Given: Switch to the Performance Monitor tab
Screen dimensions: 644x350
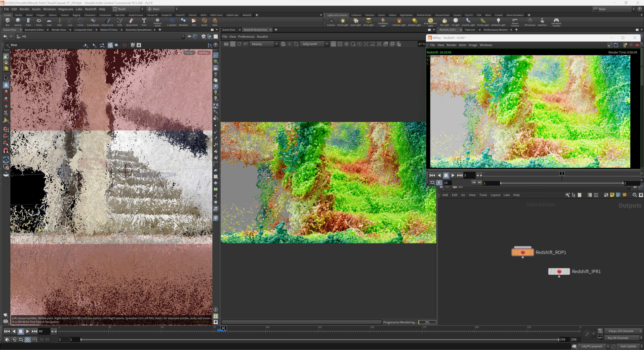Looking at the screenshot, I should [x=496, y=30].
